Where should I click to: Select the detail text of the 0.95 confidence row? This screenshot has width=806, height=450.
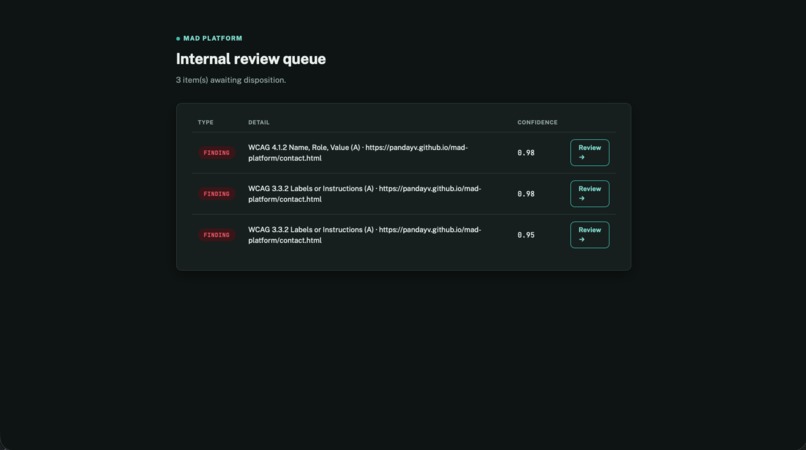pyautogui.click(x=364, y=235)
